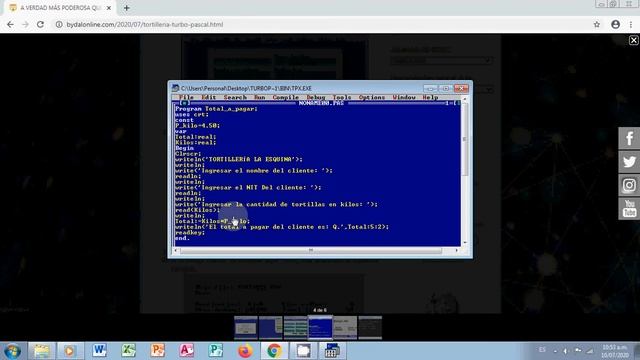Launch Firefox from taskbar

[x=245, y=351]
